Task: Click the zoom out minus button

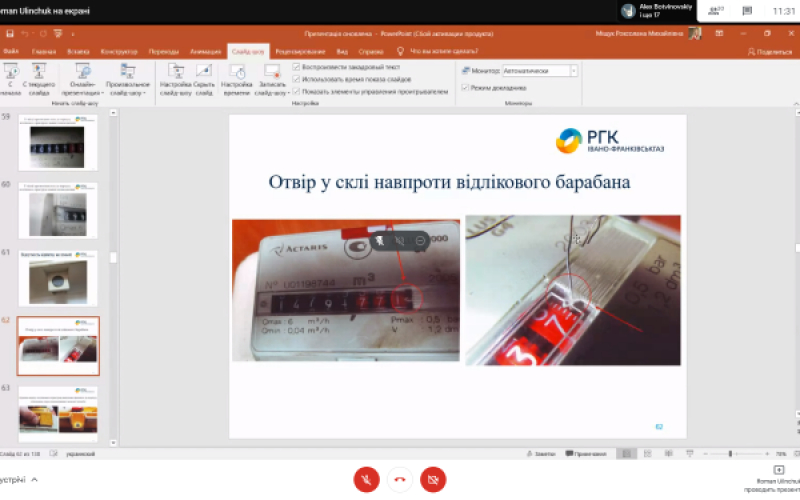Action: pyautogui.click(x=706, y=454)
